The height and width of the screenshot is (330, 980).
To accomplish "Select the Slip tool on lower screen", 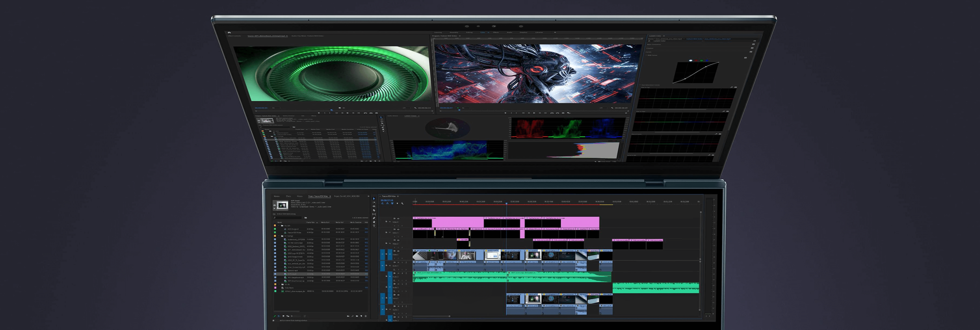I will click(374, 215).
